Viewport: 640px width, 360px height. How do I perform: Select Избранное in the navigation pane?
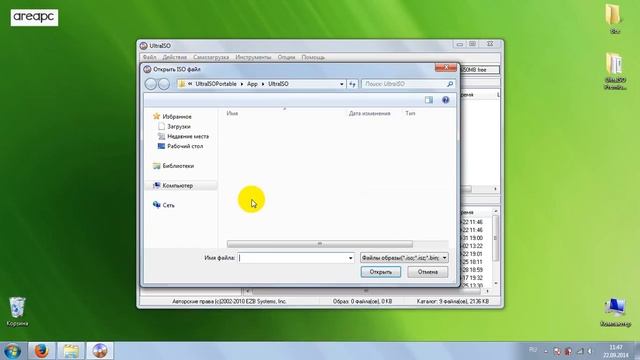177,117
